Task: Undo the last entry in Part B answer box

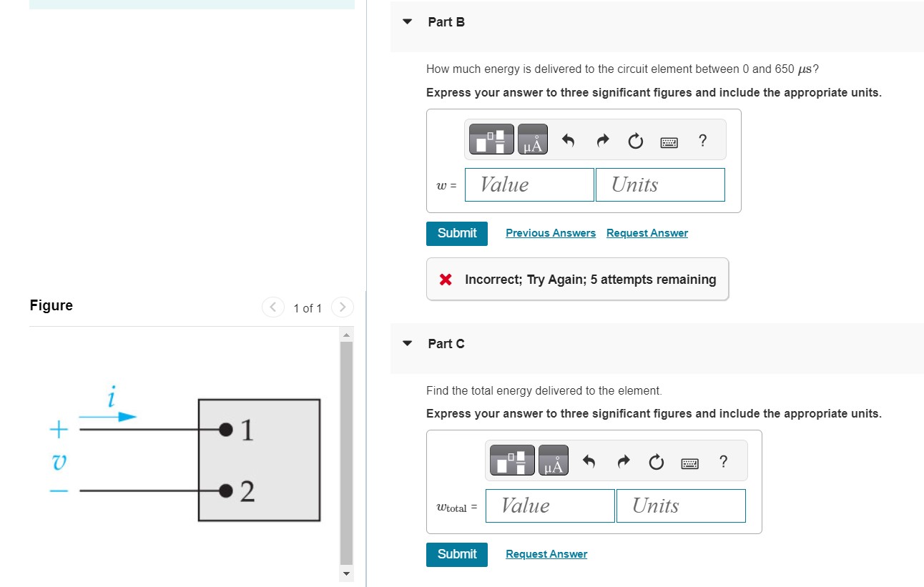Action: (x=567, y=140)
